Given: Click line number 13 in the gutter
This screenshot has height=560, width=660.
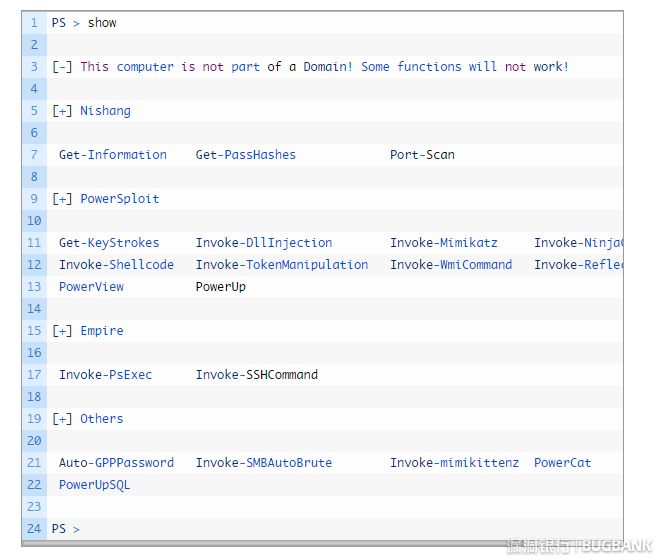Looking at the screenshot, I should [x=34, y=287].
